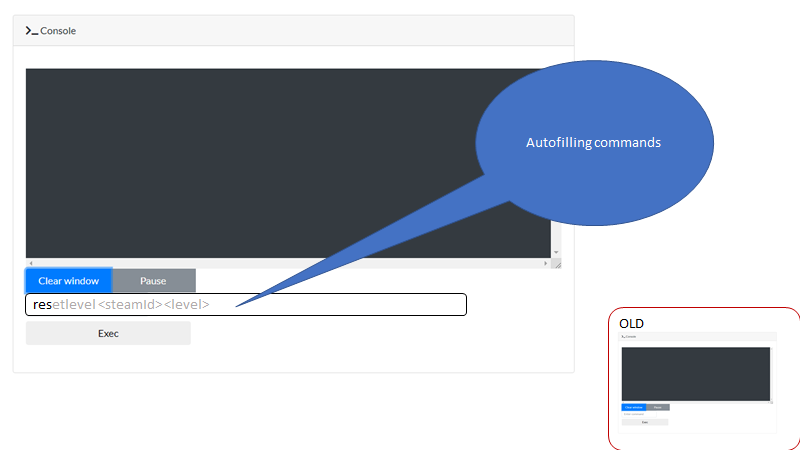Click the Exec button in OLD thumbnail
800x450 pixels.
pos(645,422)
